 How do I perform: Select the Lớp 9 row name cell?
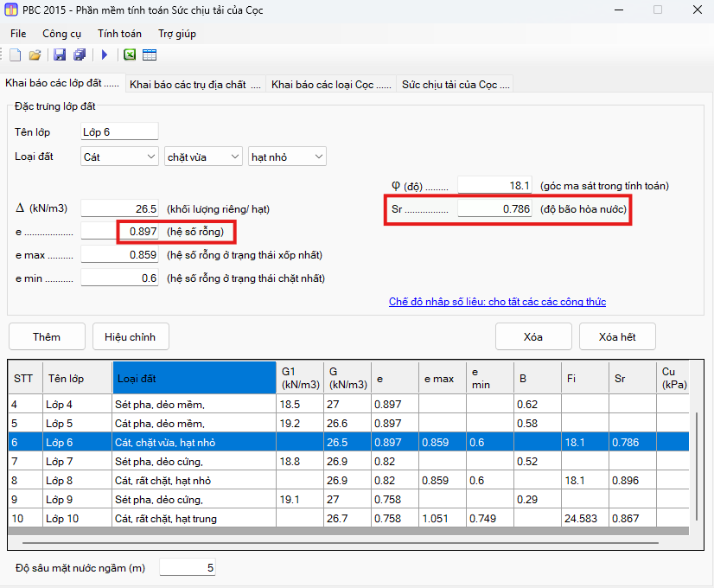(78, 500)
